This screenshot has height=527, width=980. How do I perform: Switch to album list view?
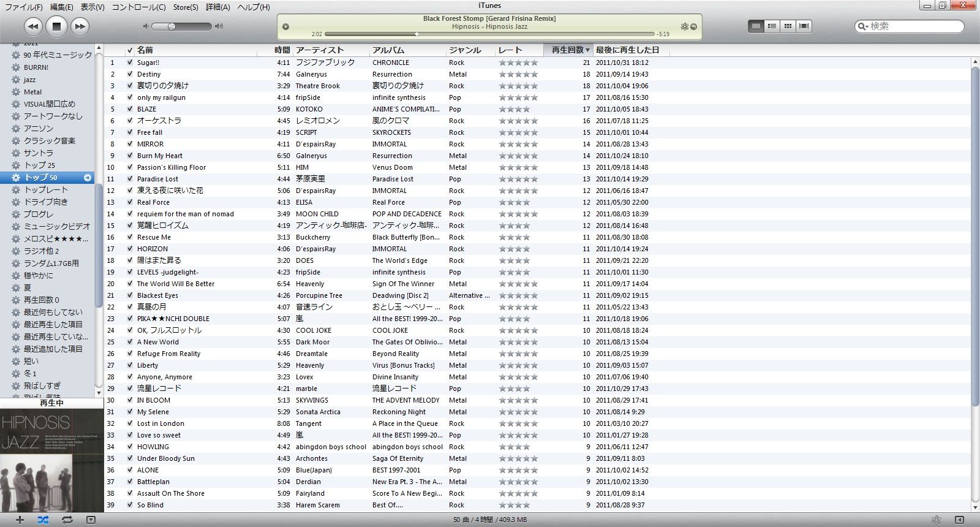(x=772, y=26)
